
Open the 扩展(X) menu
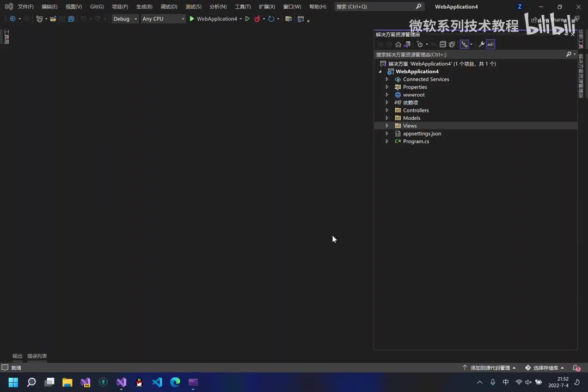pos(267,7)
